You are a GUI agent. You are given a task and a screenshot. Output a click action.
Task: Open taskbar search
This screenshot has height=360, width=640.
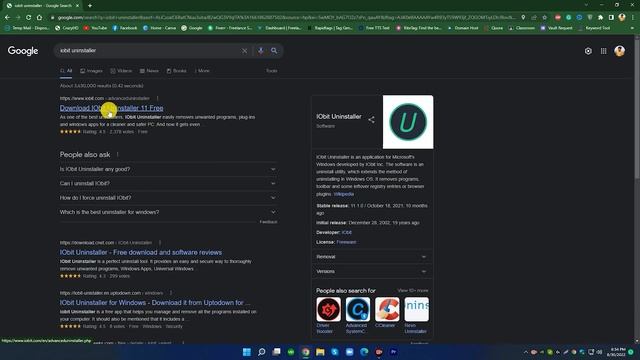pyautogui.click(x=262, y=352)
